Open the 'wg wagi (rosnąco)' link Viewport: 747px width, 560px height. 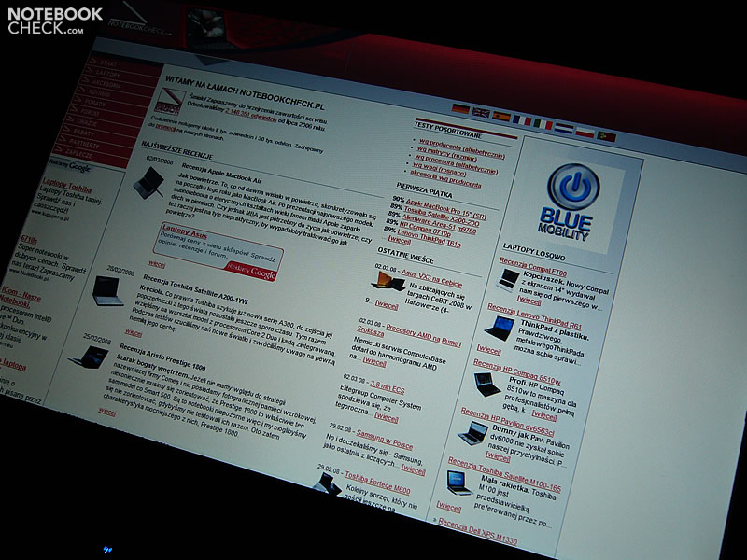(x=439, y=169)
